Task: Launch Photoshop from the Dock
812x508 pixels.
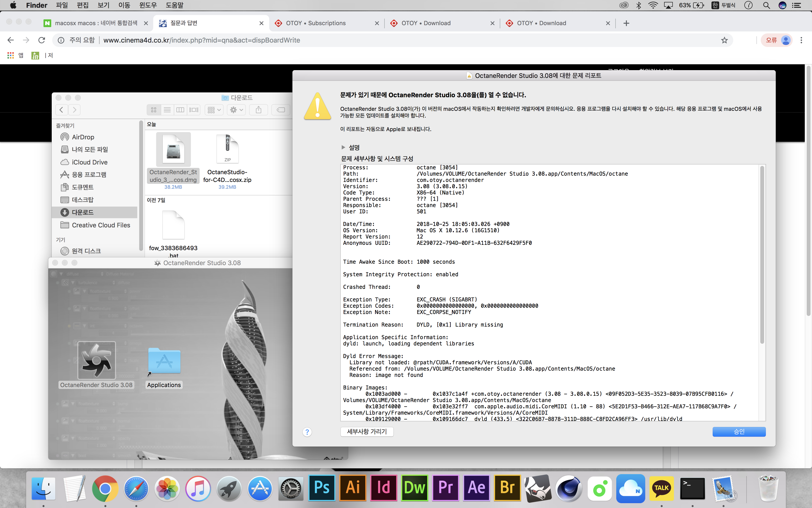Action: click(x=321, y=488)
